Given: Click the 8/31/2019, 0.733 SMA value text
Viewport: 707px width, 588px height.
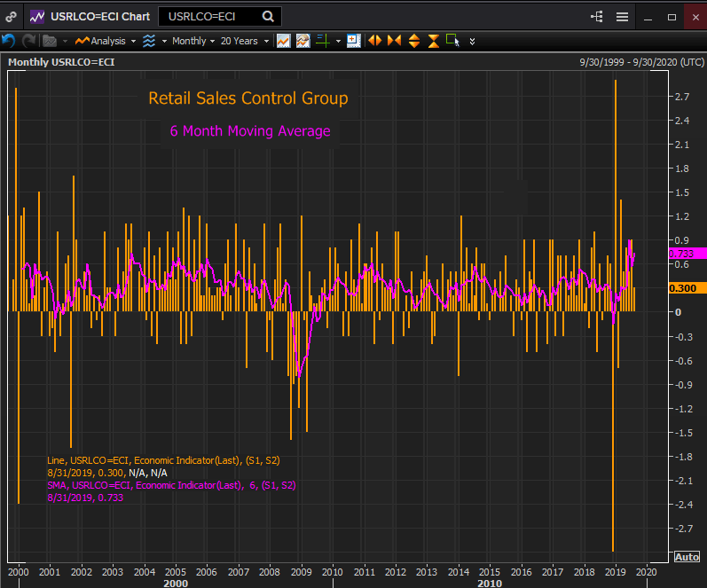Looking at the screenshot, I should [x=85, y=498].
